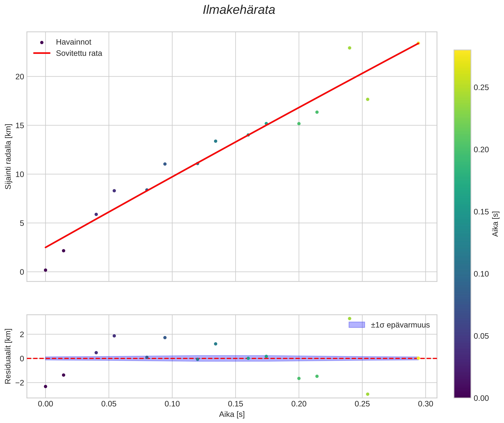Click the −2 tick on the residual axis
The height and width of the screenshot is (423, 504).
(20, 383)
